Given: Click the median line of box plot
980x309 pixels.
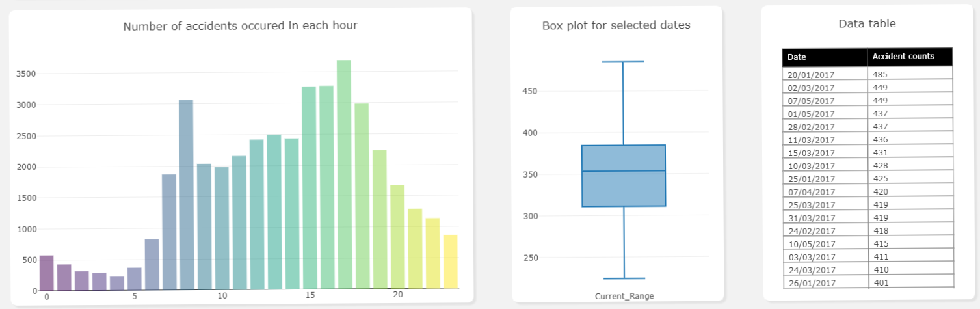Looking at the screenshot, I should point(624,171).
